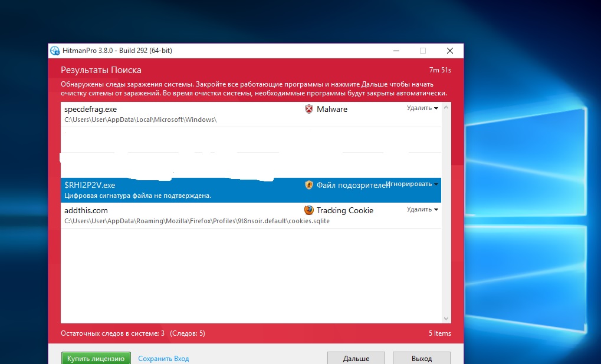Open the Удалить dropdown for specdefrag.exe

(x=422, y=108)
